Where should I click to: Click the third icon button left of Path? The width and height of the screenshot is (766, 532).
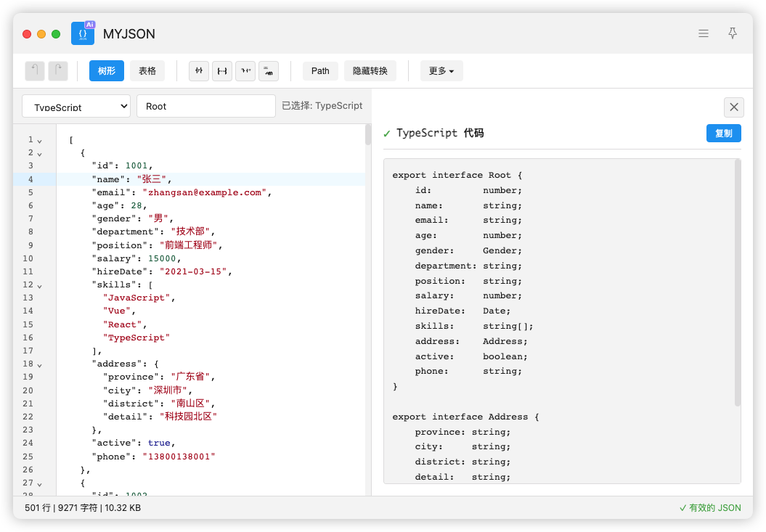pos(222,70)
